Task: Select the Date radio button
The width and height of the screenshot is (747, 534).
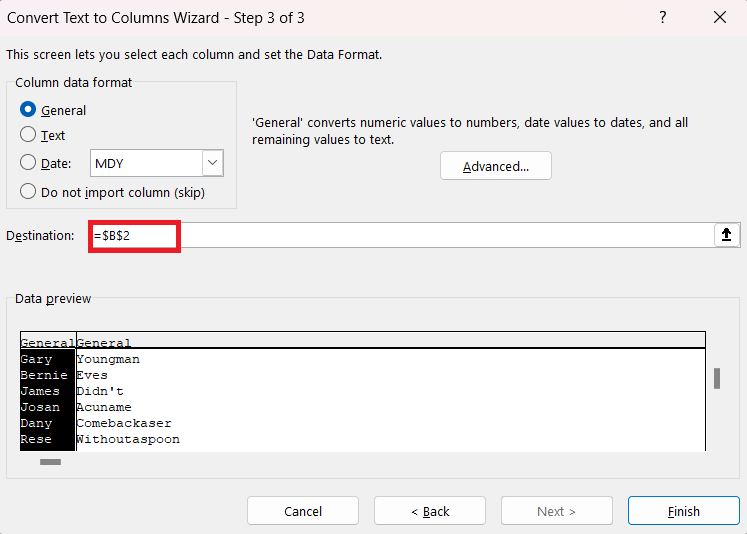Action: coord(28,163)
